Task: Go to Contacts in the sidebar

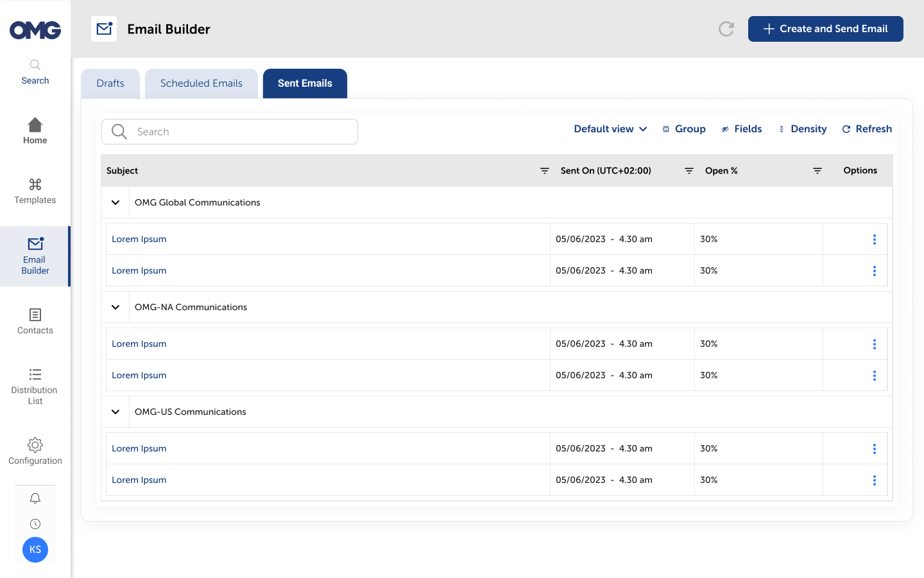Action: pos(35,321)
